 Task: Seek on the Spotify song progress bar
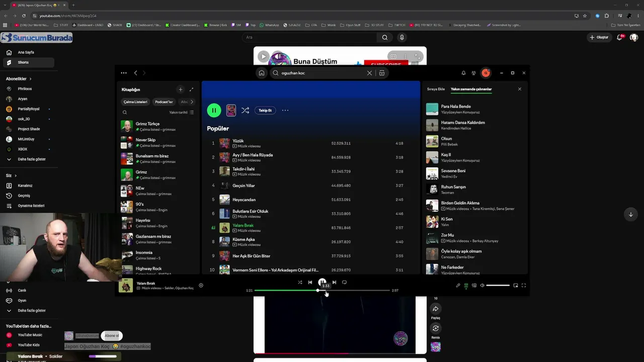pyautogui.click(x=322, y=291)
